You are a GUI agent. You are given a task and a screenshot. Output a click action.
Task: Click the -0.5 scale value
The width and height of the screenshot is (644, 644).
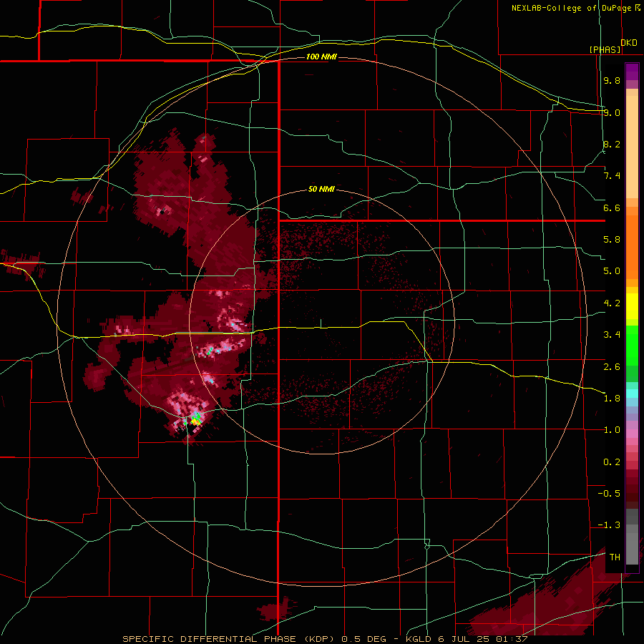pos(609,494)
